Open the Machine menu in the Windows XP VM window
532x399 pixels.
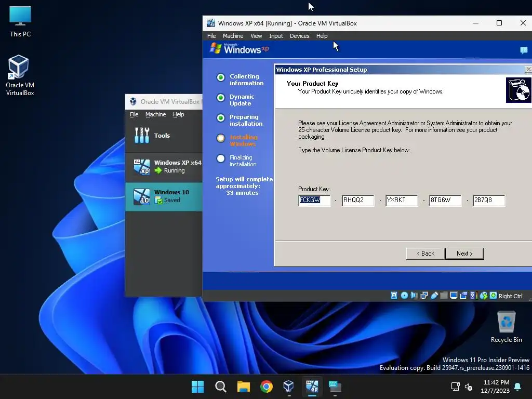pos(233,36)
